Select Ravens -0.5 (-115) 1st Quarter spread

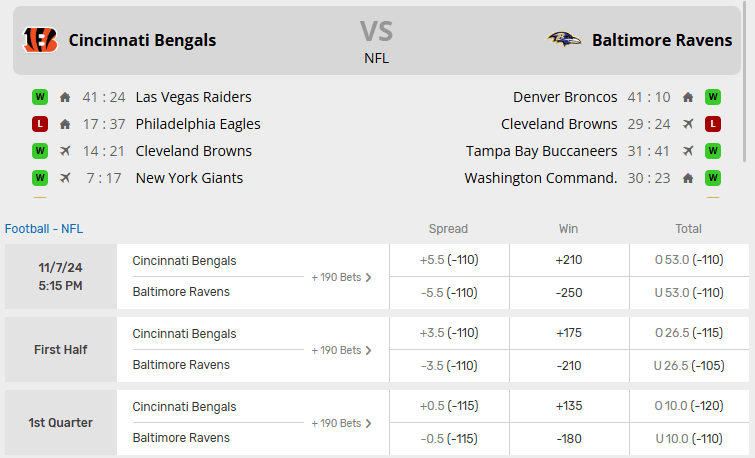(x=449, y=438)
